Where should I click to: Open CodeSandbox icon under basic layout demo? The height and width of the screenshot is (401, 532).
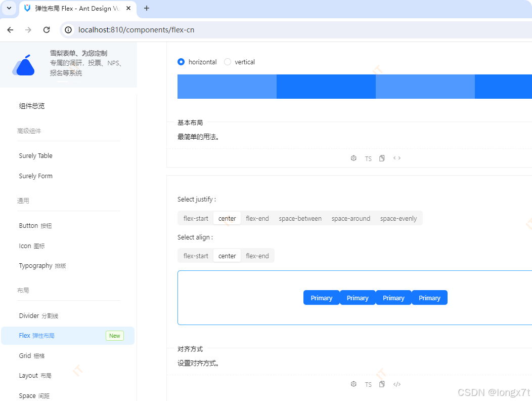tap(353, 158)
